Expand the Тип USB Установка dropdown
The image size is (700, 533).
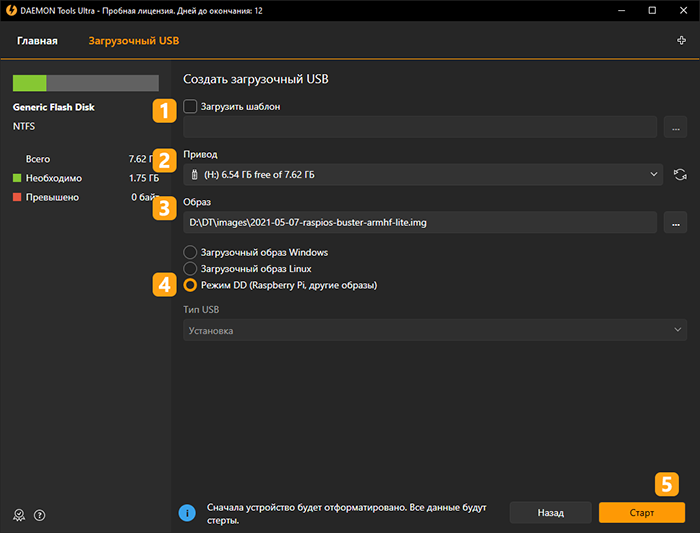pos(435,330)
